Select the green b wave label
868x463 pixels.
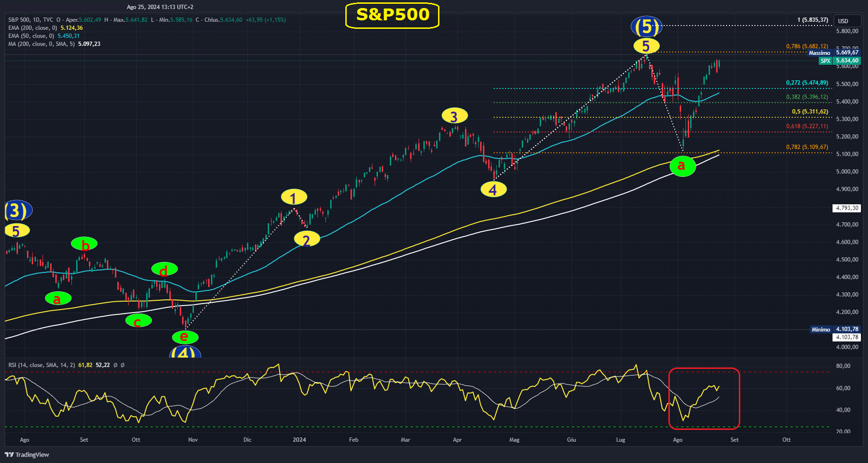(84, 244)
